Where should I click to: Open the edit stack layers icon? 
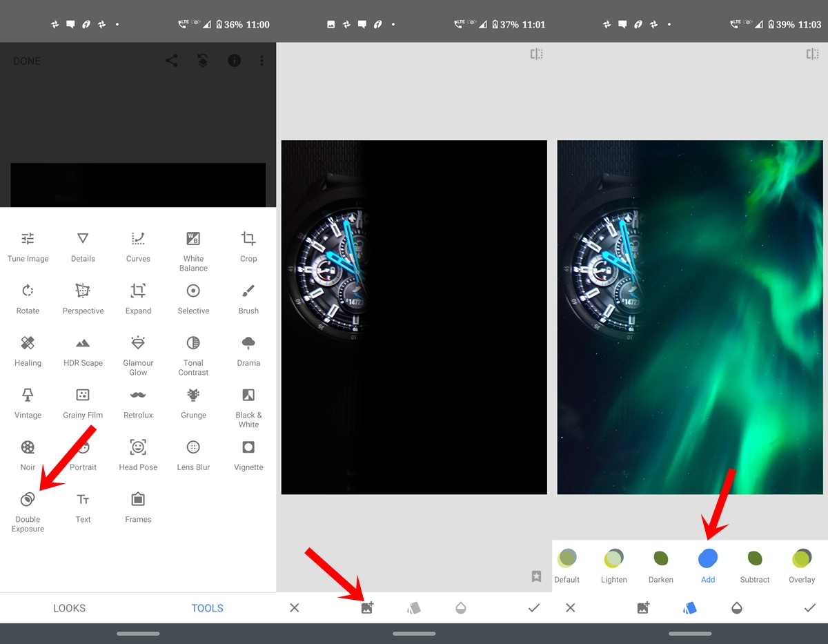pyautogui.click(x=203, y=61)
